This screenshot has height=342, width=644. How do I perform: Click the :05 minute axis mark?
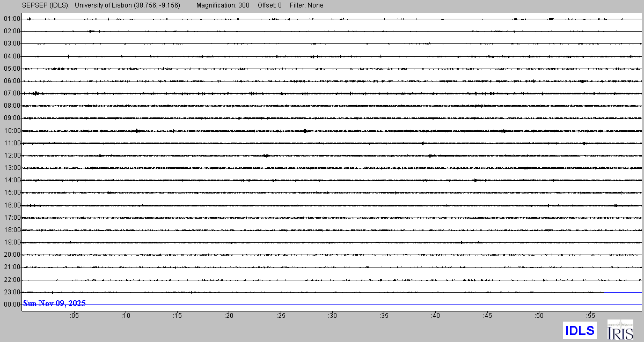pos(74,316)
